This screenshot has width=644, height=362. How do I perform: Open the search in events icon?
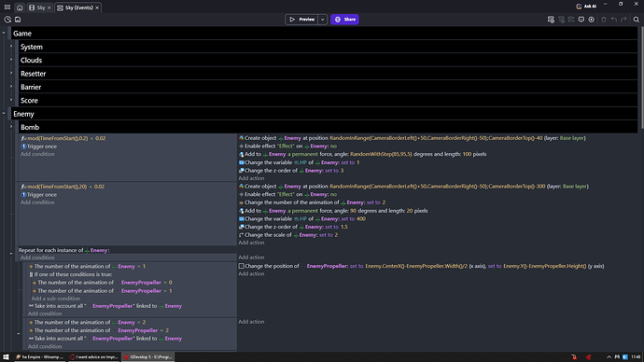637,20
